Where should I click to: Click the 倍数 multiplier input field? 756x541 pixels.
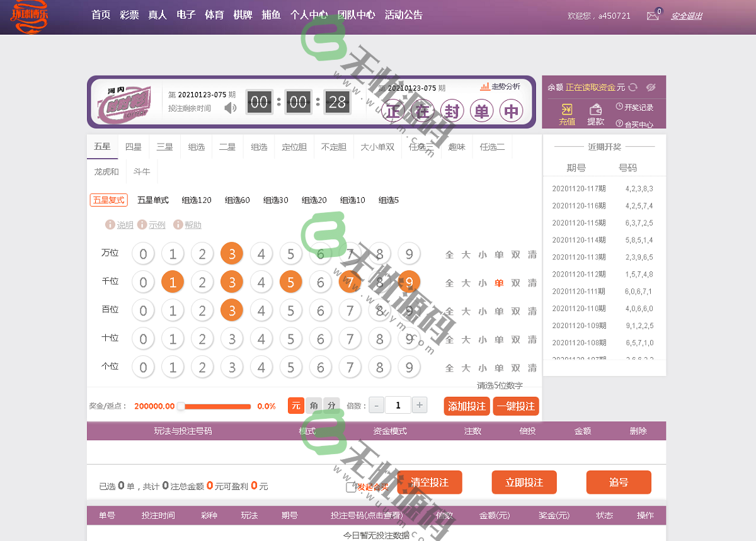click(x=398, y=405)
